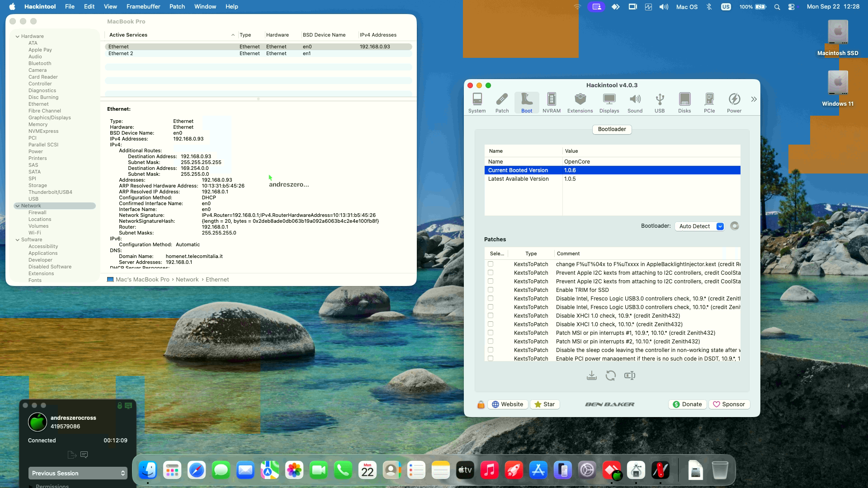Select the Bootloader tab

pyautogui.click(x=612, y=129)
